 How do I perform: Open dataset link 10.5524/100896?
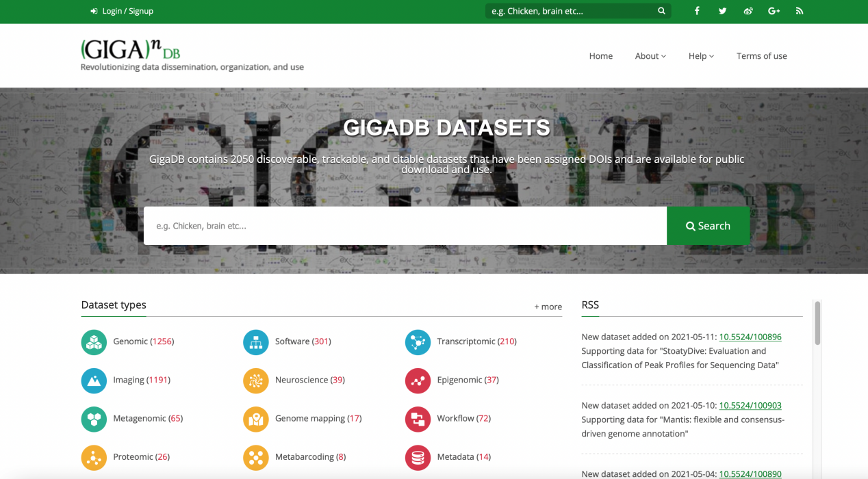750,337
